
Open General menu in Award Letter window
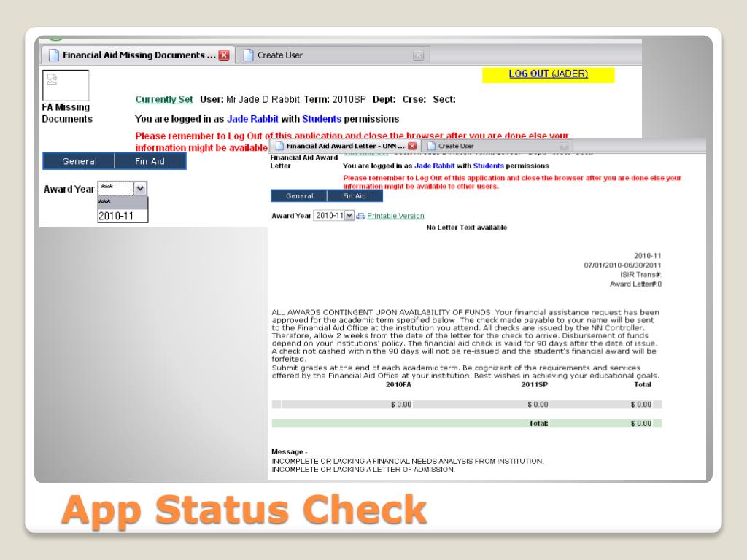click(300, 195)
